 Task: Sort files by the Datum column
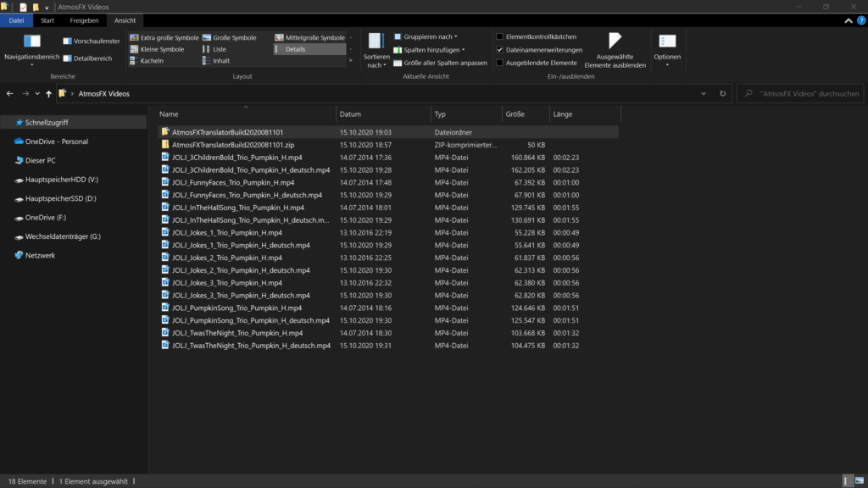[383, 114]
